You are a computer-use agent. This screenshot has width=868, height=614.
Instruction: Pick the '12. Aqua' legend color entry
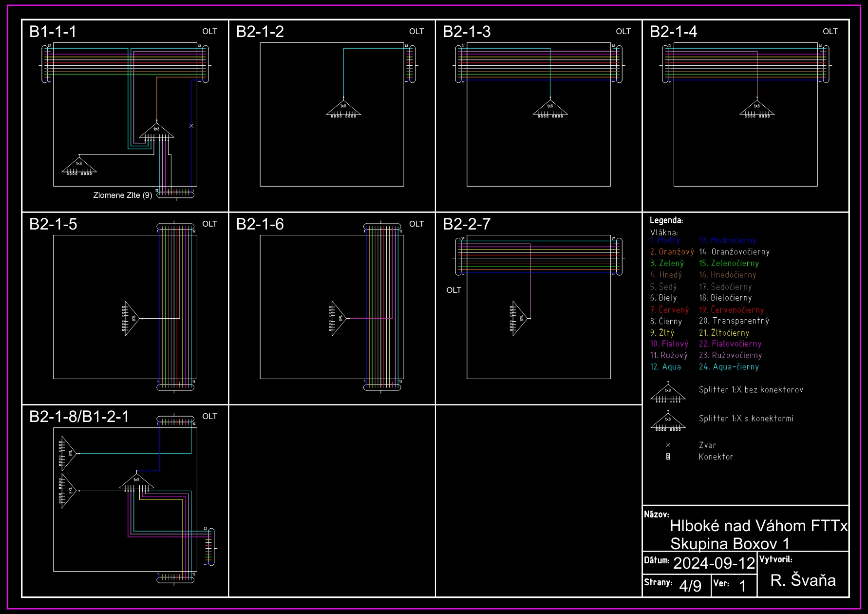665,367
